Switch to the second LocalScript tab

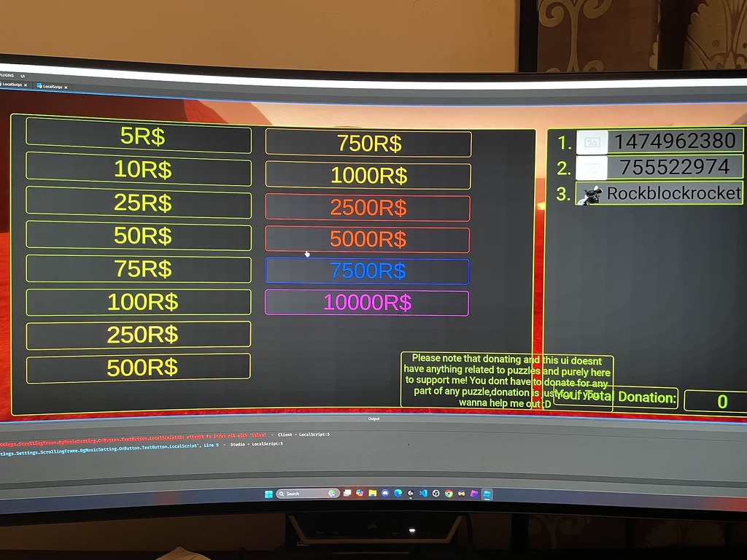tap(53, 86)
